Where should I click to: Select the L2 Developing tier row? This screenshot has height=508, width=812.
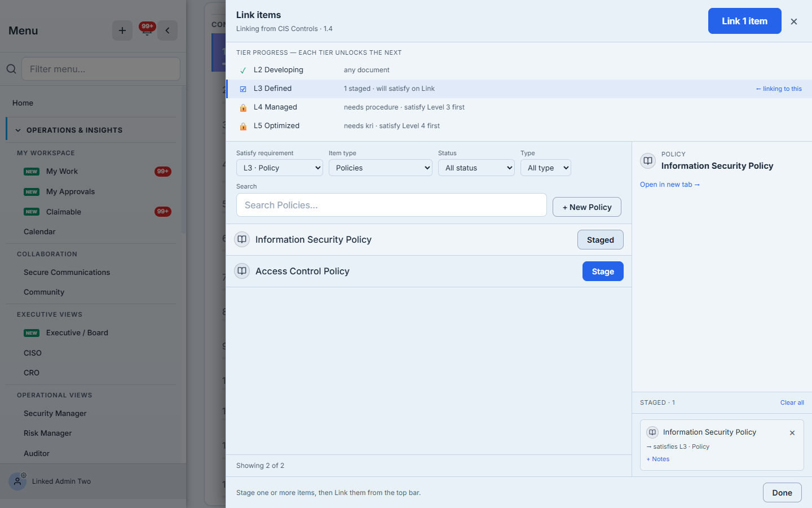pyautogui.click(x=519, y=70)
